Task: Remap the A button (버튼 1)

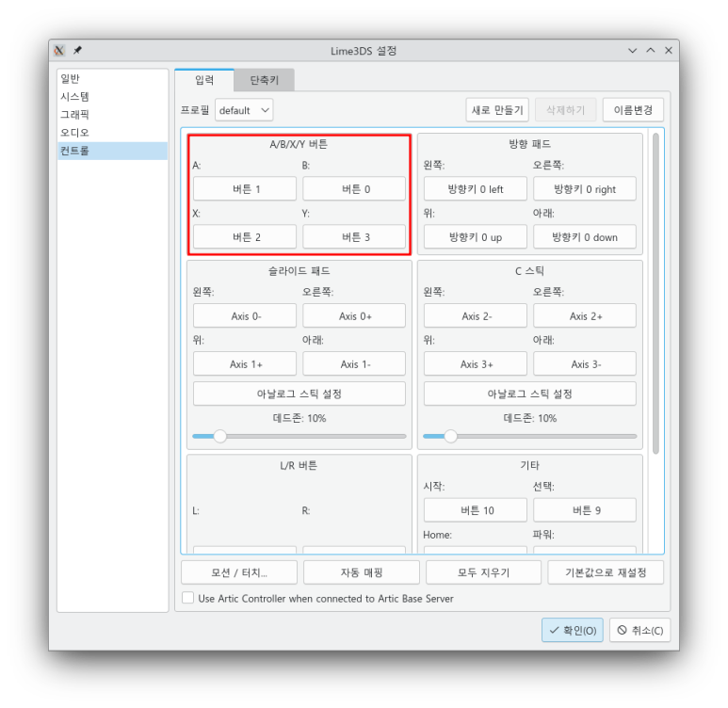Action: point(245,189)
